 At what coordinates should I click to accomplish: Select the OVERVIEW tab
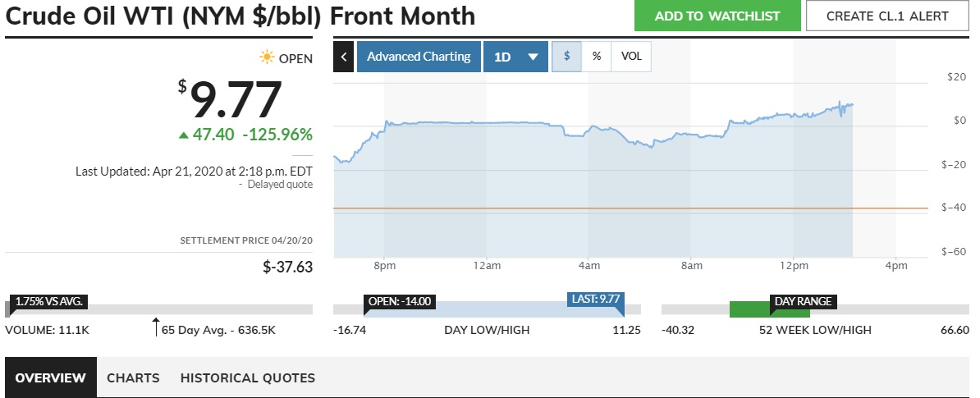pyautogui.click(x=50, y=377)
